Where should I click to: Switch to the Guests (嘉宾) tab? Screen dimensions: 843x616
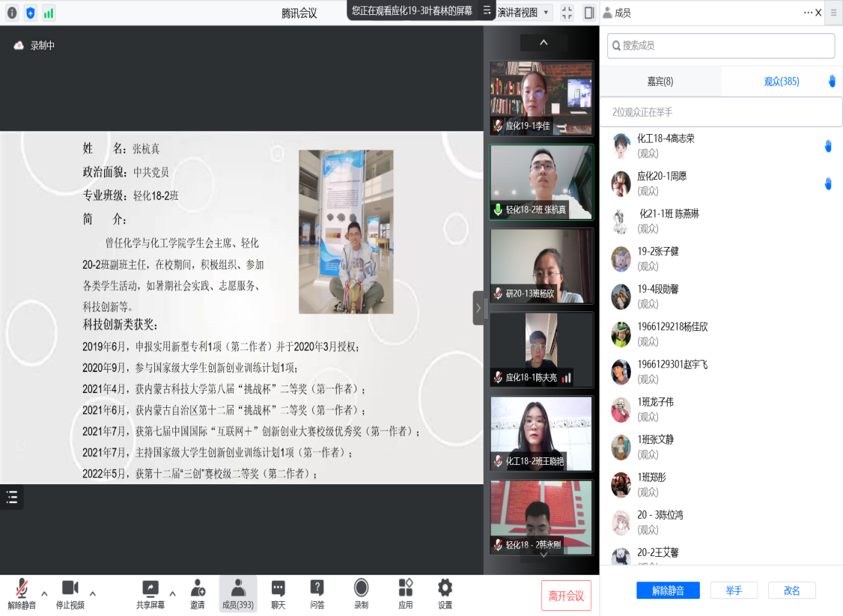pos(660,82)
